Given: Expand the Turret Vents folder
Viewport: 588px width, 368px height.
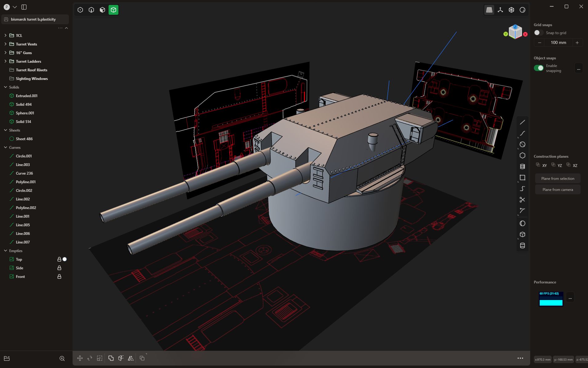Looking at the screenshot, I should [x=5, y=44].
